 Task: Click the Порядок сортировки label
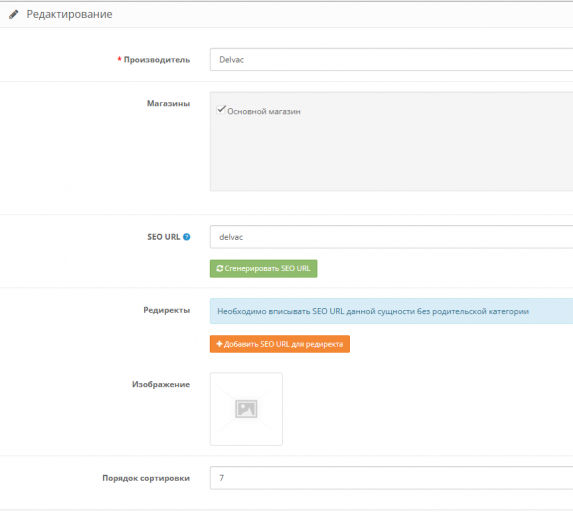(x=146, y=478)
